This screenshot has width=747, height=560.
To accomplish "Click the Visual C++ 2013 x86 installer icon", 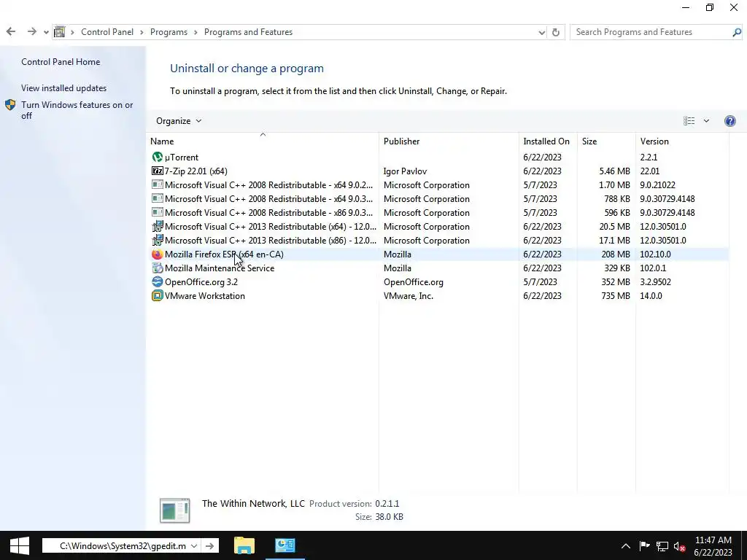I will point(158,240).
